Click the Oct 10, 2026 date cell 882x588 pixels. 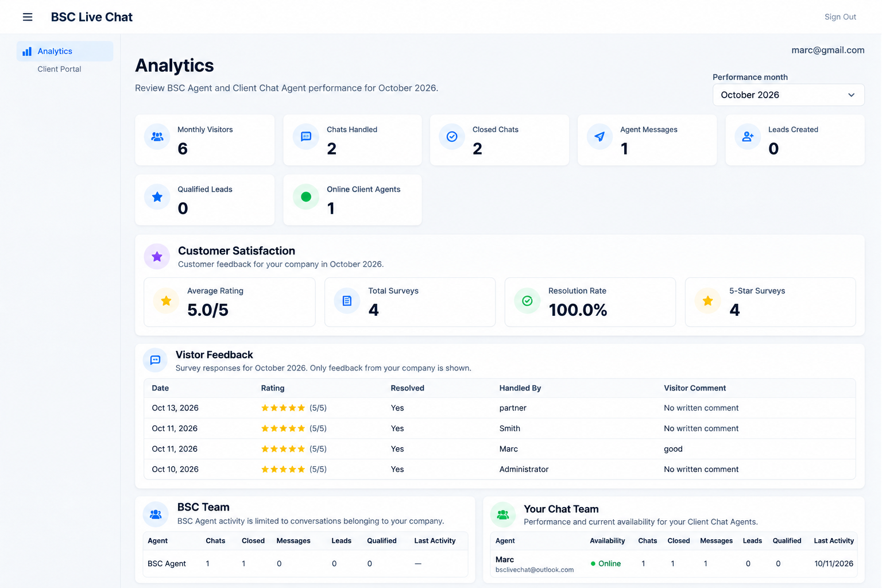pyautogui.click(x=175, y=470)
